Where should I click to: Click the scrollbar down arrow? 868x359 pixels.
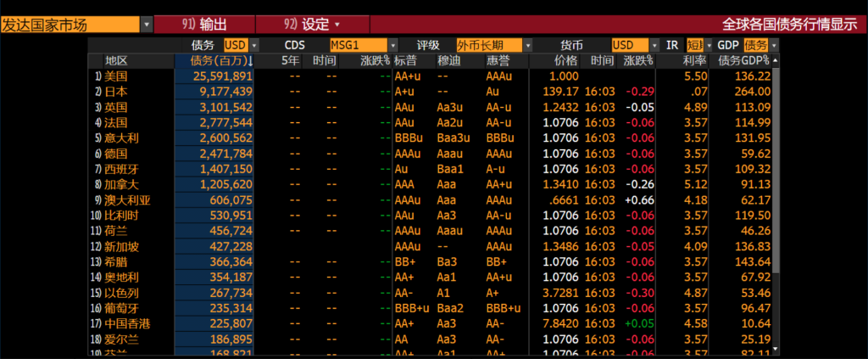coord(775,349)
